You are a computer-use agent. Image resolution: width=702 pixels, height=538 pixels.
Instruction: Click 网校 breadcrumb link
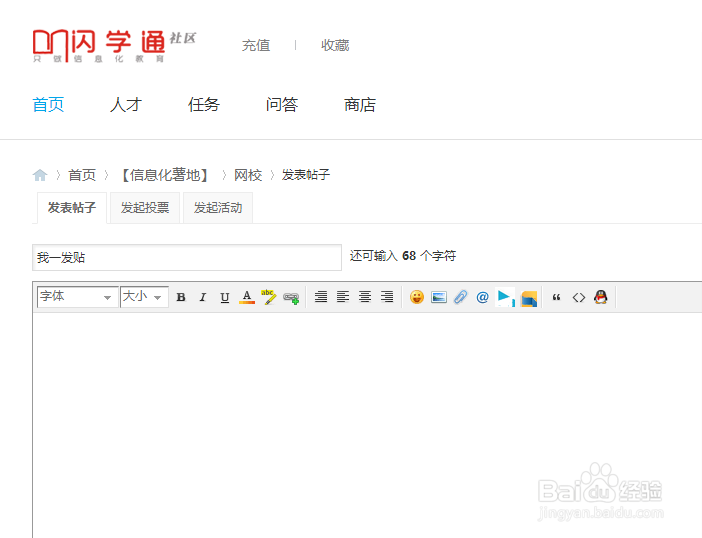click(x=248, y=175)
